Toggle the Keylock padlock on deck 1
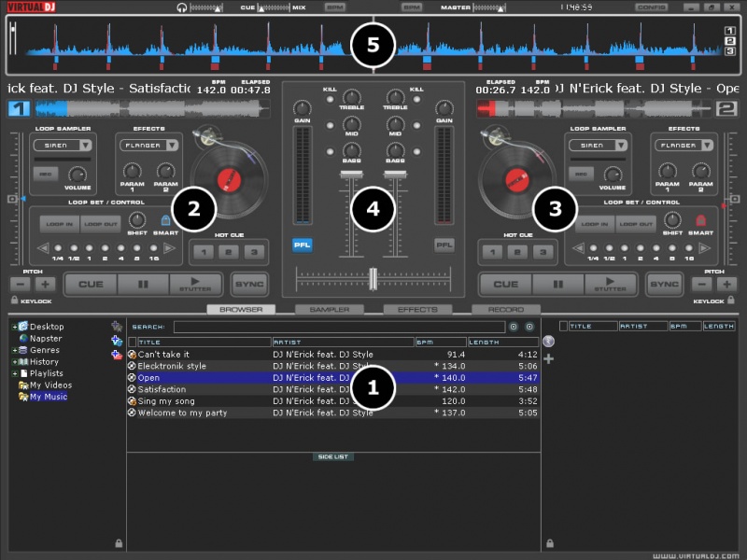This screenshot has width=747, height=560. 15,300
